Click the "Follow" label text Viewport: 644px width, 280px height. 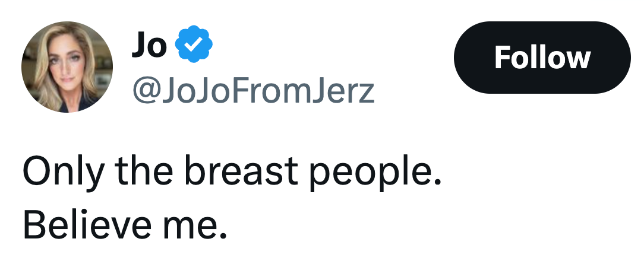(542, 58)
